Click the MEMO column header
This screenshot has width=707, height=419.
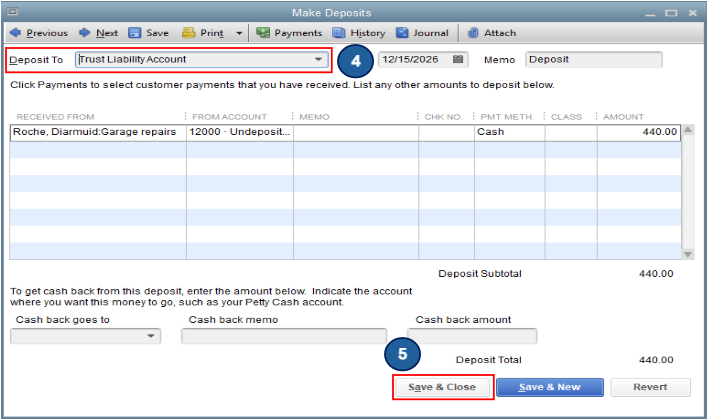pos(314,117)
